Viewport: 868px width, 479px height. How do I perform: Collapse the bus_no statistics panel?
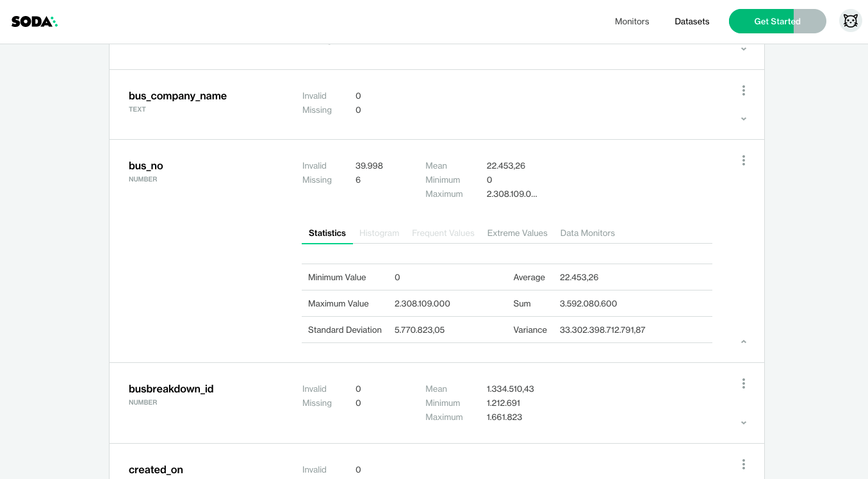click(743, 341)
